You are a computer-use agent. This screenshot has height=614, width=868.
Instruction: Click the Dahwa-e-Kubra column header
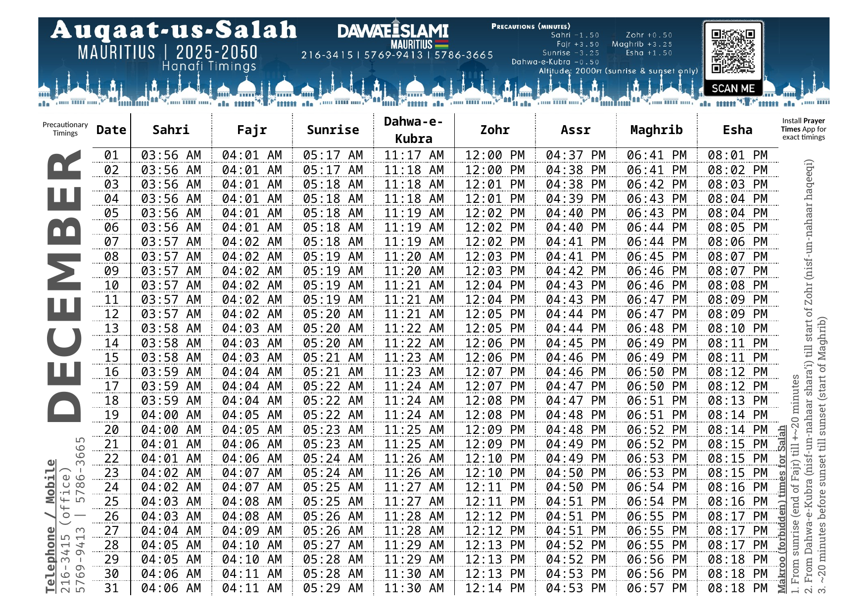[413, 130]
